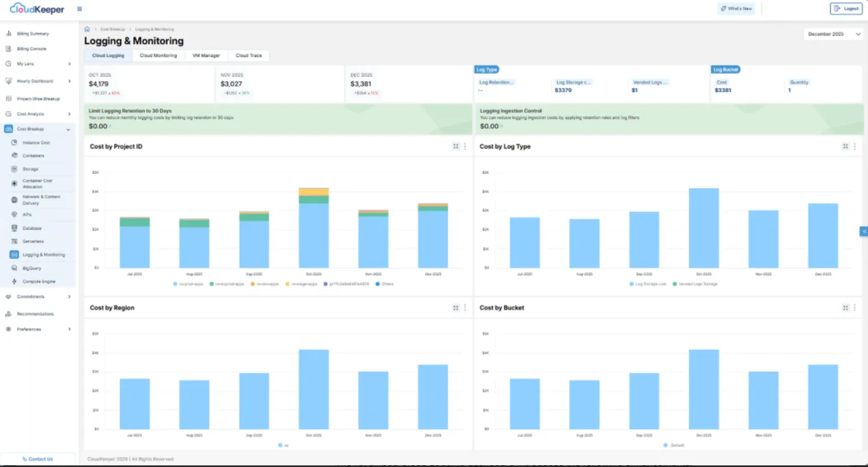Screen dimensions: 868x467
Task: Toggle the Log Storage cost legend item
Action: (647, 284)
